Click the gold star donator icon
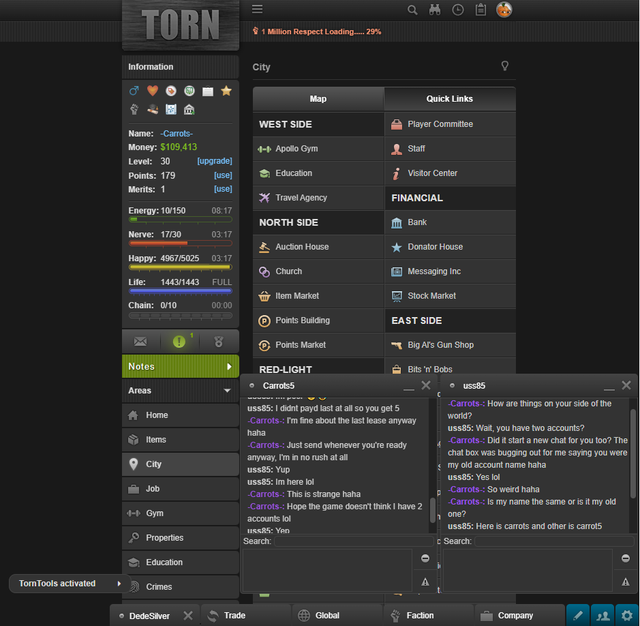 tap(226, 91)
